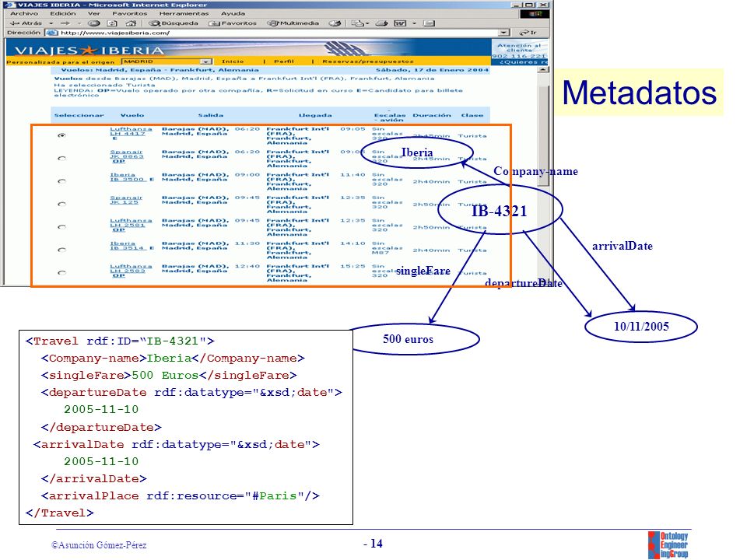Viewport: 747px width, 560px height.
Task: Open the Inicio site link
Action: 233,61
